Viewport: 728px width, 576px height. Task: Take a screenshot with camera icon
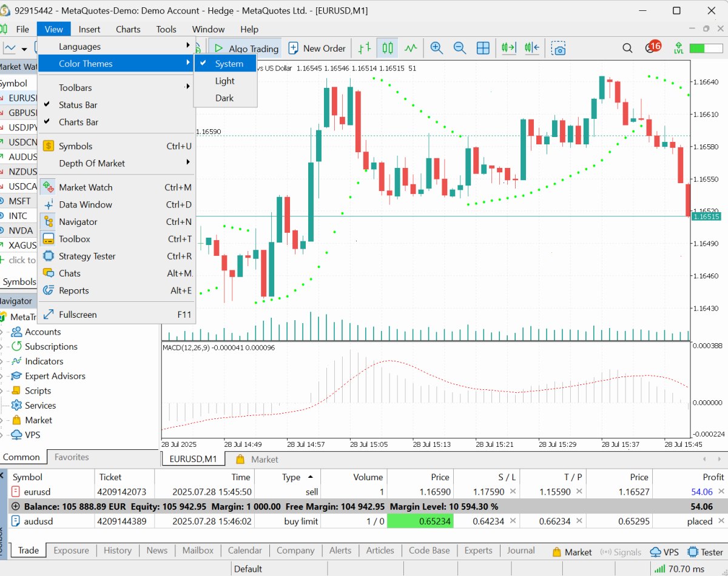tap(559, 48)
